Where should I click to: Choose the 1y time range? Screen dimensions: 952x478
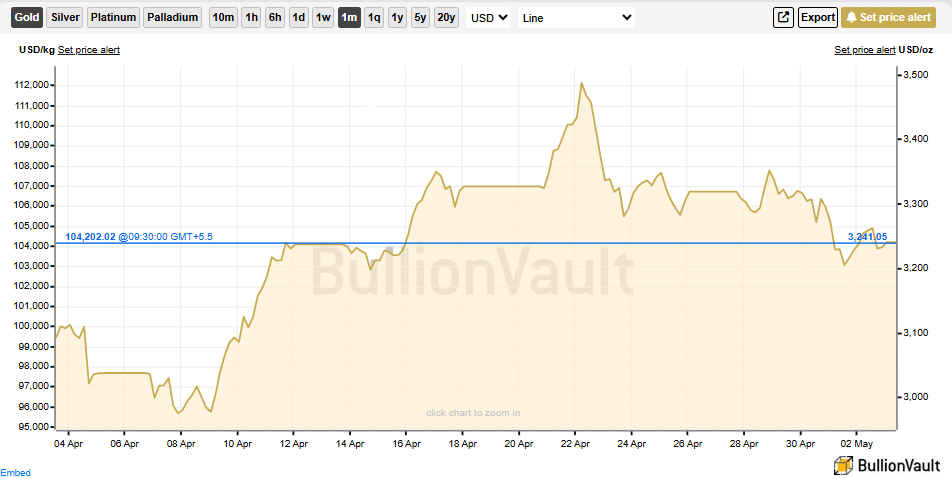tap(397, 18)
